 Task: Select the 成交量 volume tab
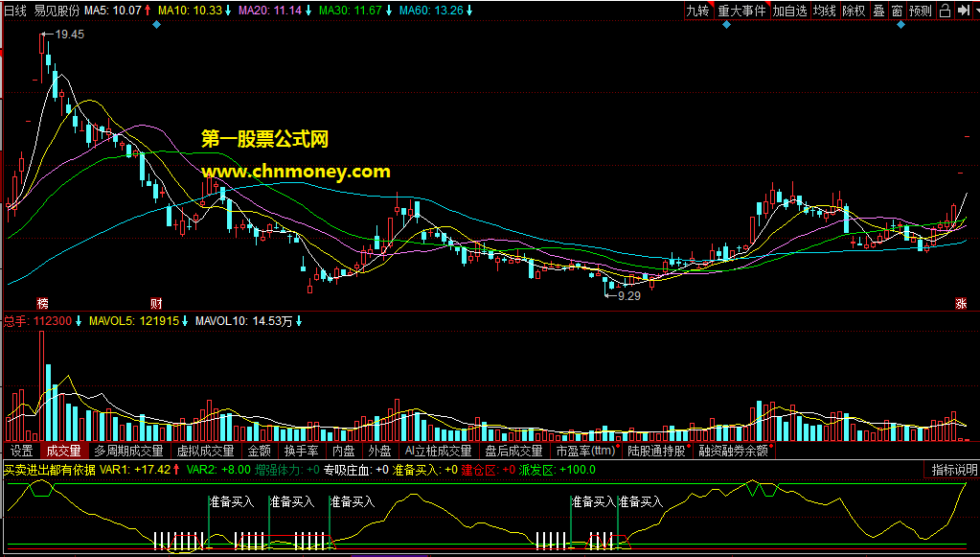[64, 451]
